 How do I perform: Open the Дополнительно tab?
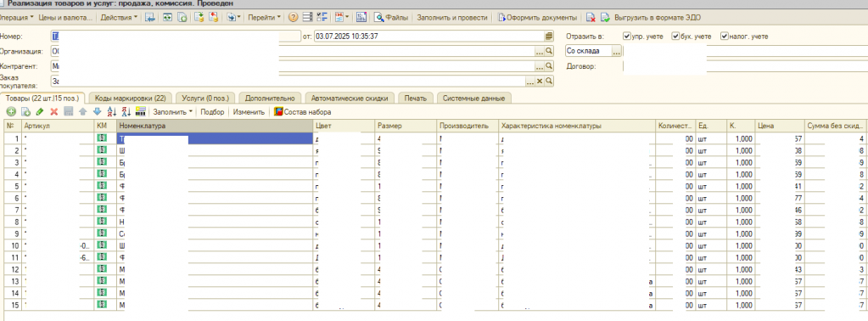pyautogui.click(x=271, y=99)
